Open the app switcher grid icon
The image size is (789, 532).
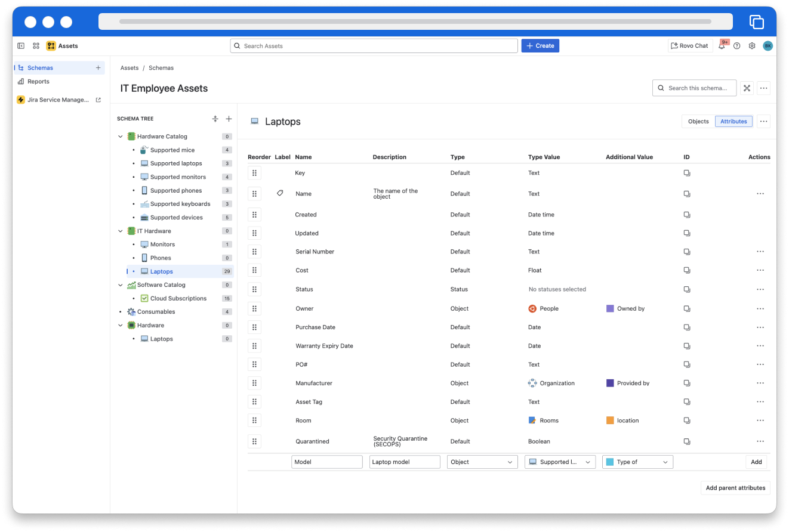pos(36,46)
